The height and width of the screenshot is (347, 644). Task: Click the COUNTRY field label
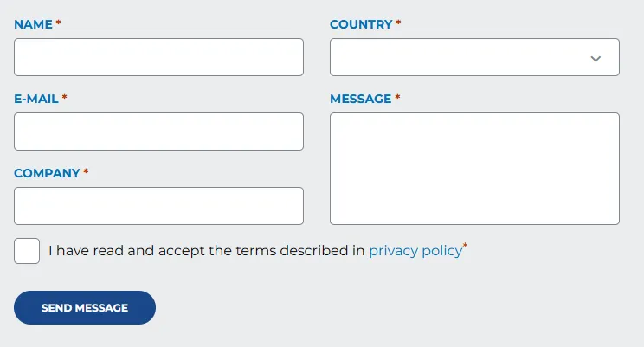point(361,24)
